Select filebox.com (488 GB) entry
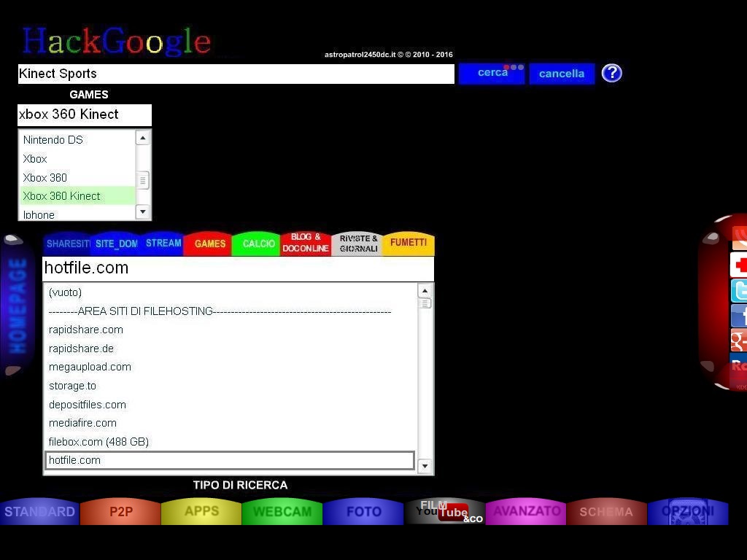The width and height of the screenshot is (747, 560). (231, 442)
